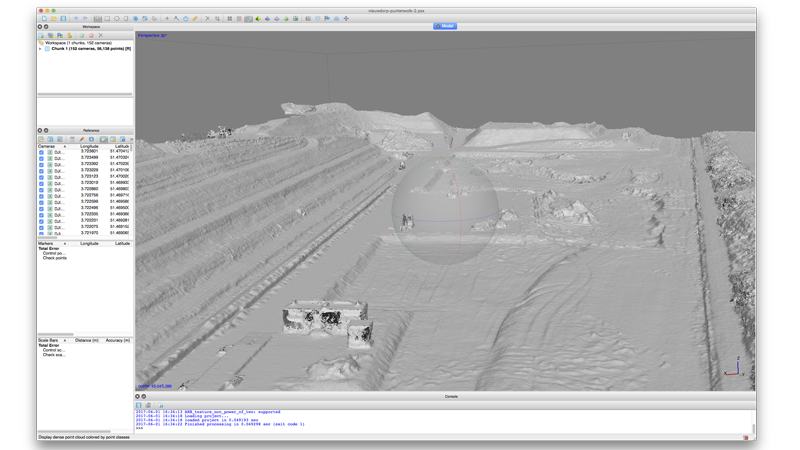Activate the Resize region tool
Screen dimensions: 800x450
point(136,18)
